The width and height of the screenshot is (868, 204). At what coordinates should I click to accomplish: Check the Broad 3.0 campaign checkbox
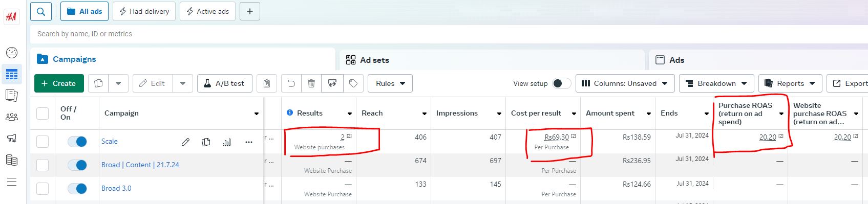tap(43, 189)
